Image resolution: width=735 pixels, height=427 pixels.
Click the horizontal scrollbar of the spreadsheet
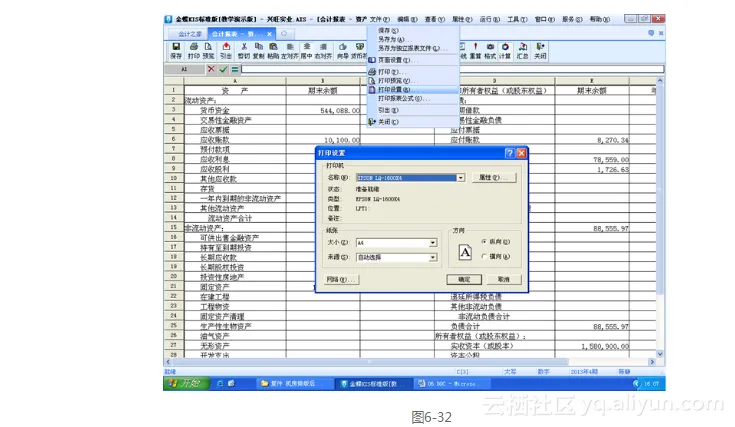[370, 362]
